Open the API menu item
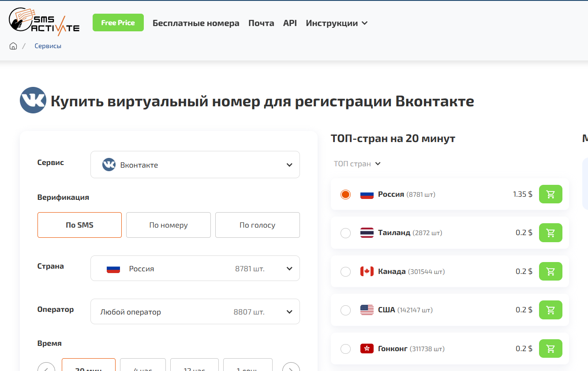 pos(290,23)
